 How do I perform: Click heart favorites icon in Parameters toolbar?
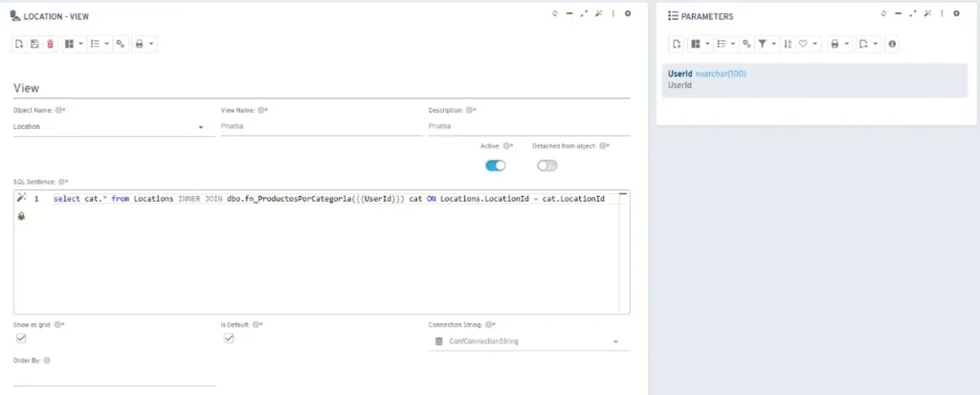pyautogui.click(x=803, y=44)
